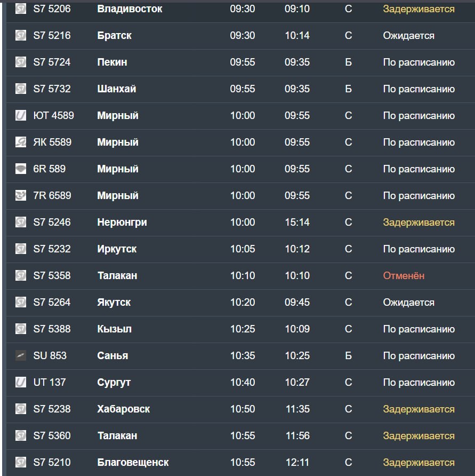The height and width of the screenshot is (476, 475).
Task: Select the Иркутск destination name
Action: pos(117,249)
